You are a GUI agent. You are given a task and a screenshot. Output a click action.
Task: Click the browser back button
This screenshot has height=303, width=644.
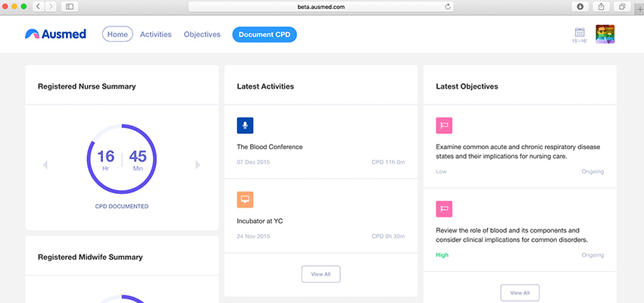38,7
